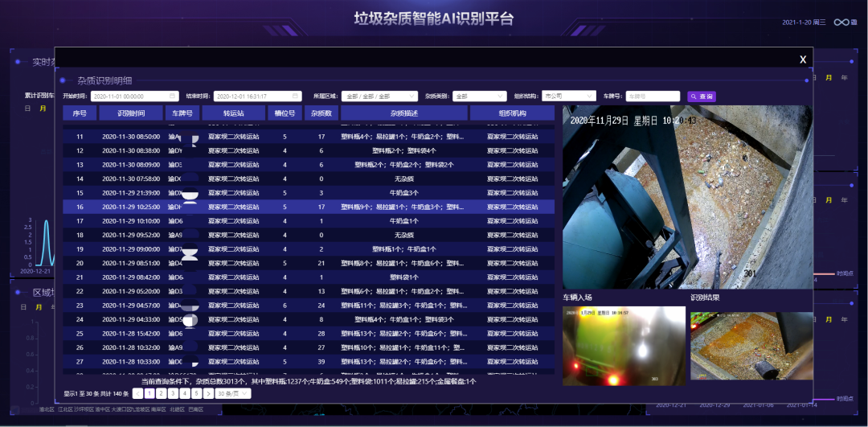
Task: Go to the next page arrow
Action: pyautogui.click(x=208, y=394)
